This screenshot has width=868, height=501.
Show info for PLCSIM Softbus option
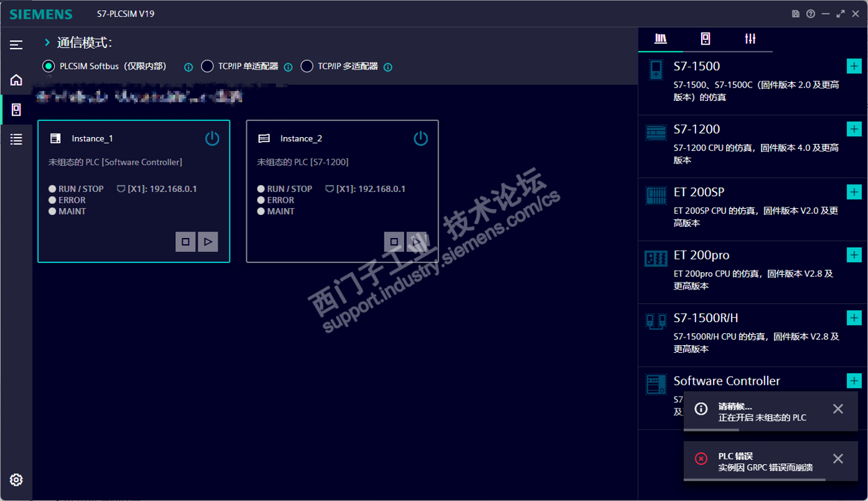(188, 67)
